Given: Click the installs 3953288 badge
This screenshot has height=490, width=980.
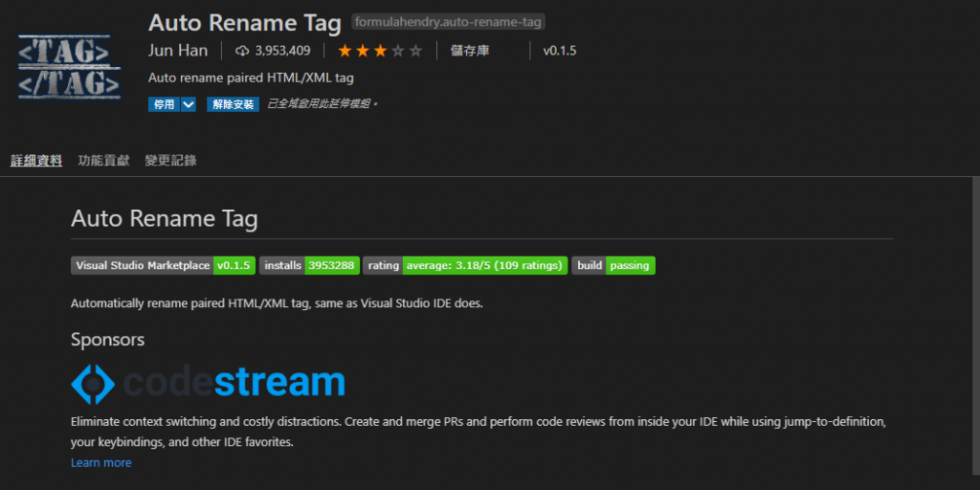Looking at the screenshot, I should 310,266.
